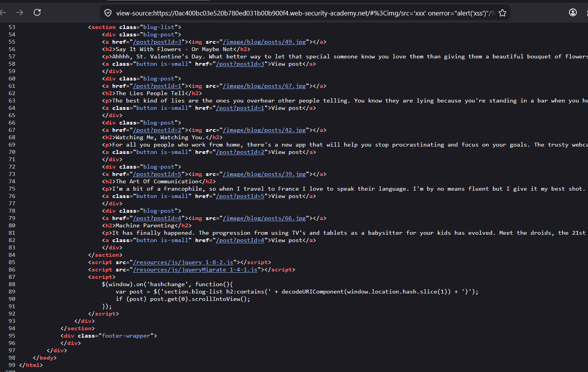This screenshot has height=372, width=588.
Task: Click the "blog-list" class value on line 53
Action: click(159, 27)
